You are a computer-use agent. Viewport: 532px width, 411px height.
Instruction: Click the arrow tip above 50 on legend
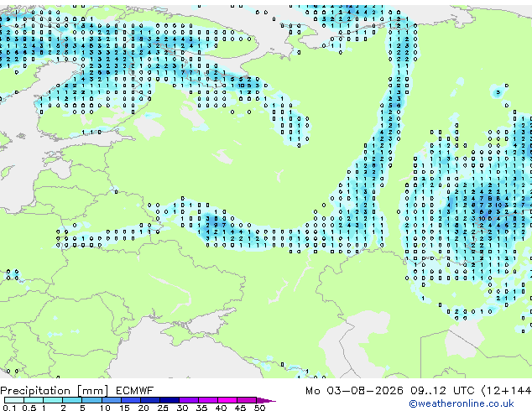coord(266,400)
